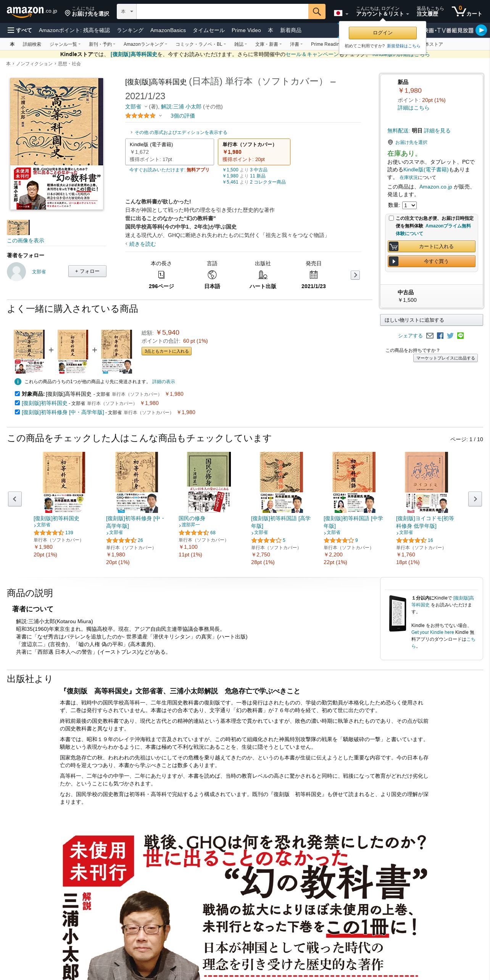The height and width of the screenshot is (980, 490).
Task: Share this book on LINE
Action: 461,336
